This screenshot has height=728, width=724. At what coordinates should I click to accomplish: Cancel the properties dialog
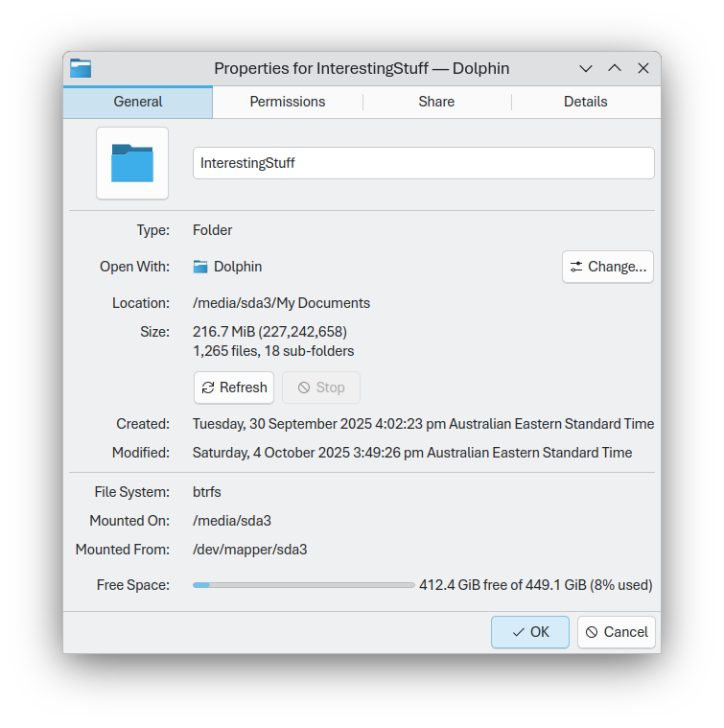tap(617, 632)
